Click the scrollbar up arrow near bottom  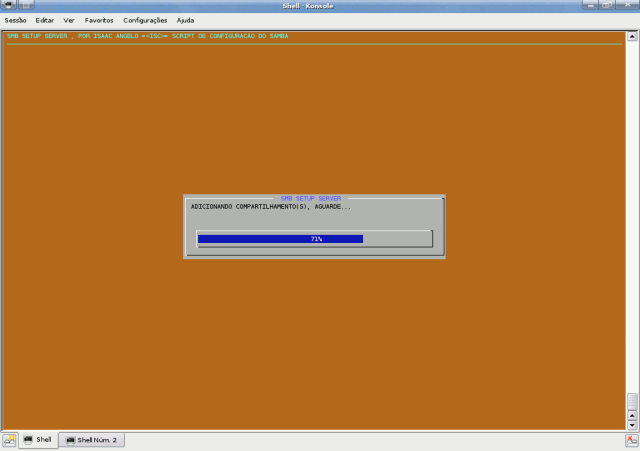(631, 414)
